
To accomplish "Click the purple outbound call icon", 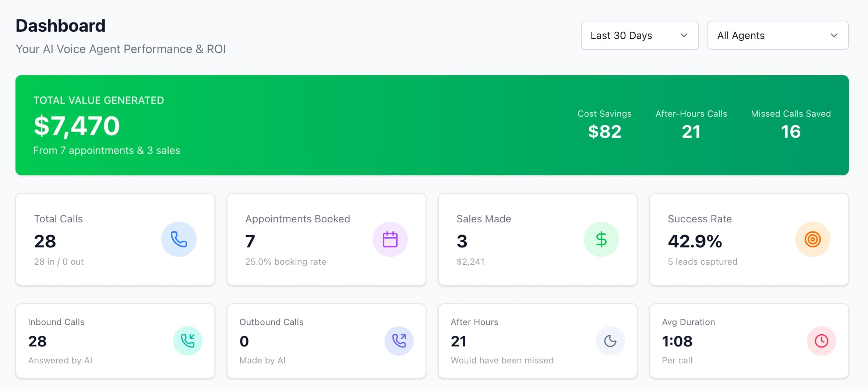I will click(x=399, y=341).
